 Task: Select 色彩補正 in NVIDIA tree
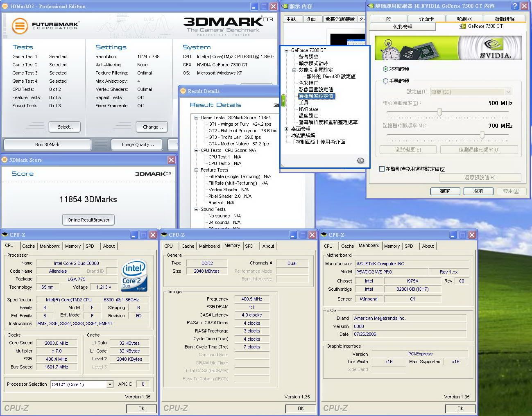point(308,83)
